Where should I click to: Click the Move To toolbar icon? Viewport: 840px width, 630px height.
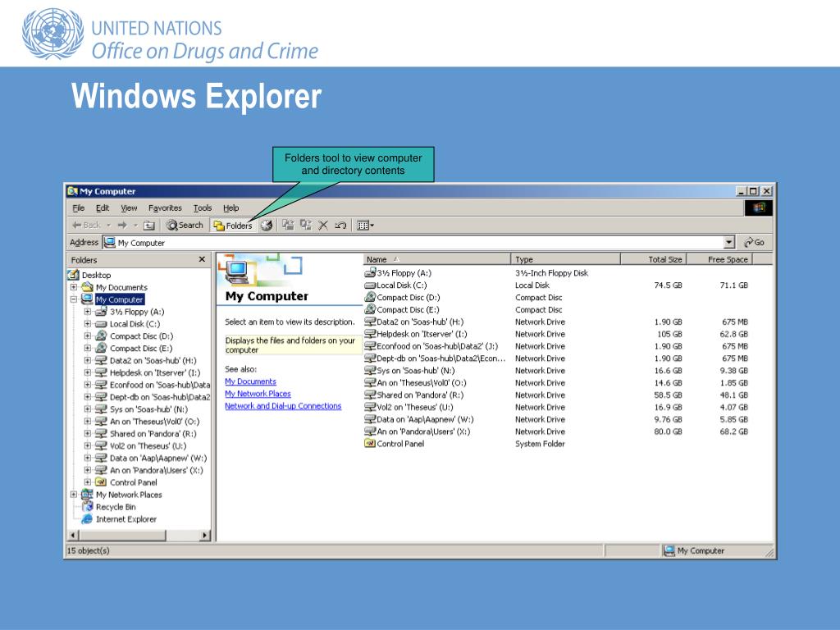click(x=288, y=226)
